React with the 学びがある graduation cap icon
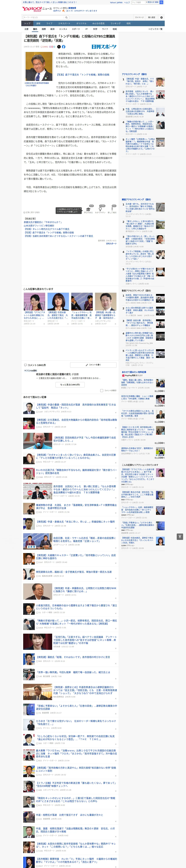Screen dimensions: 186x868 pyautogui.click(x=88, y=209)
